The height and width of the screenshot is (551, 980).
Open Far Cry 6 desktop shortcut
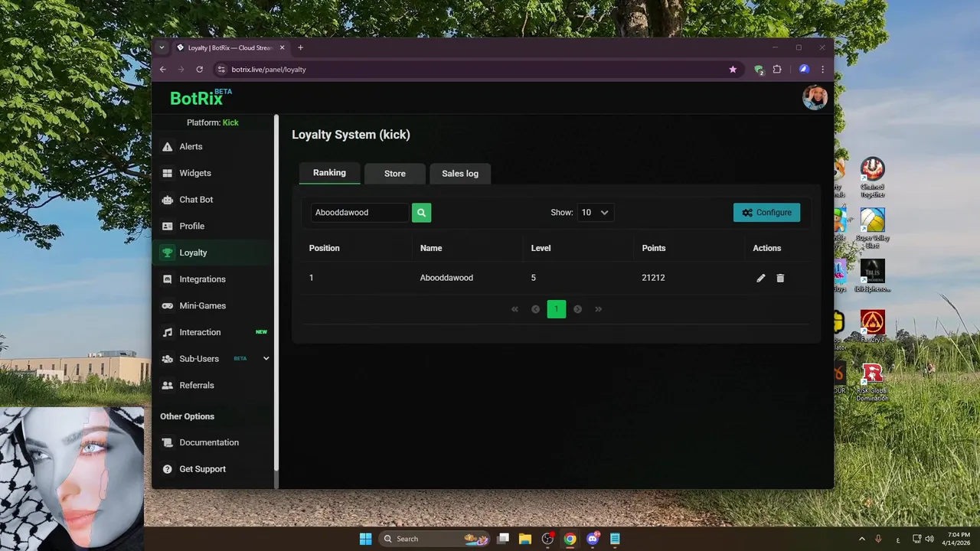(x=872, y=329)
